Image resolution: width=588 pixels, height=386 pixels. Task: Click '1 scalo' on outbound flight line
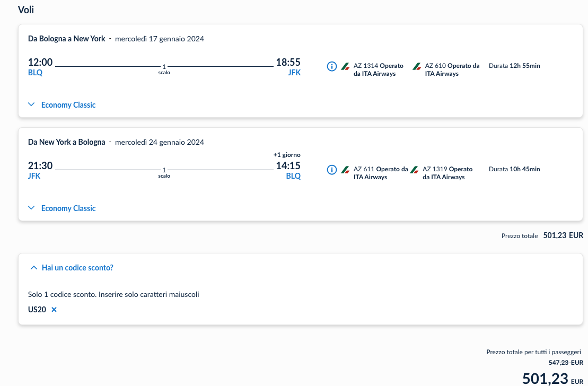point(164,69)
